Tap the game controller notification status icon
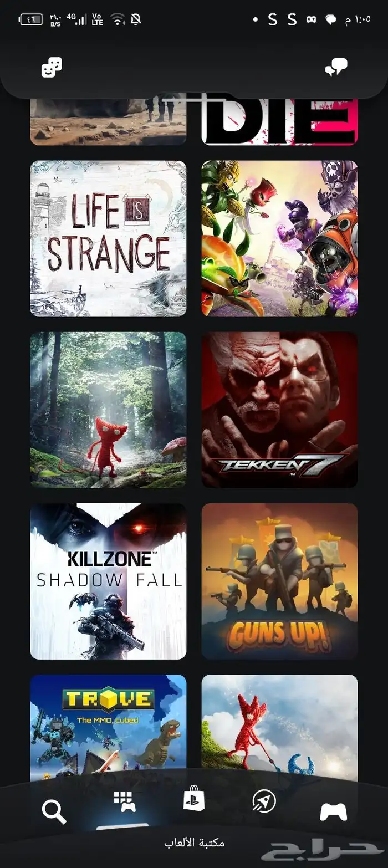 coord(312,19)
